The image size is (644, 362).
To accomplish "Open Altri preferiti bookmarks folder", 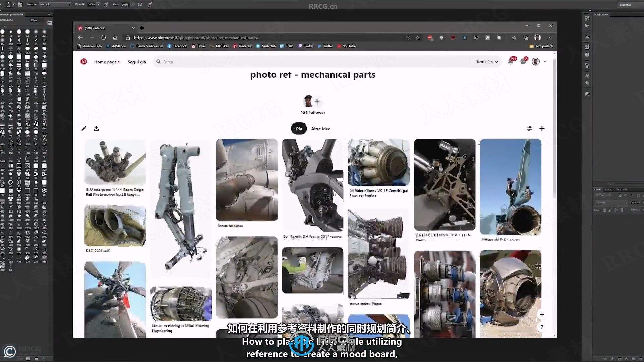I will pyautogui.click(x=541, y=46).
